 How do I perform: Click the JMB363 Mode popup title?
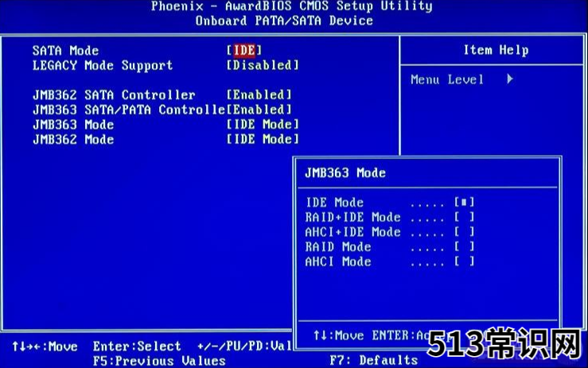pyautogui.click(x=345, y=172)
